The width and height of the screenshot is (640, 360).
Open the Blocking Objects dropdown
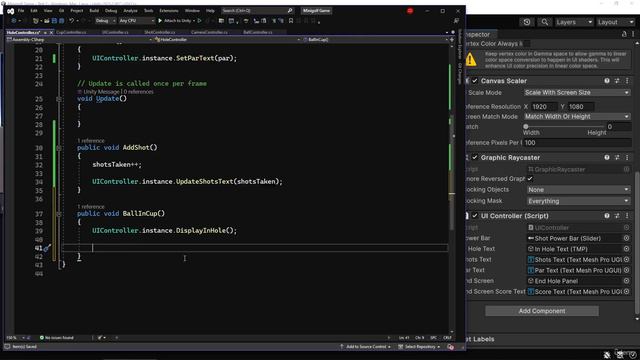[578, 190]
